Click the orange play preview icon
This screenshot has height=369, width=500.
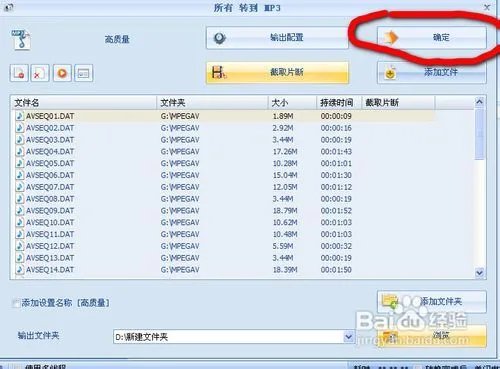pyautogui.click(x=62, y=73)
